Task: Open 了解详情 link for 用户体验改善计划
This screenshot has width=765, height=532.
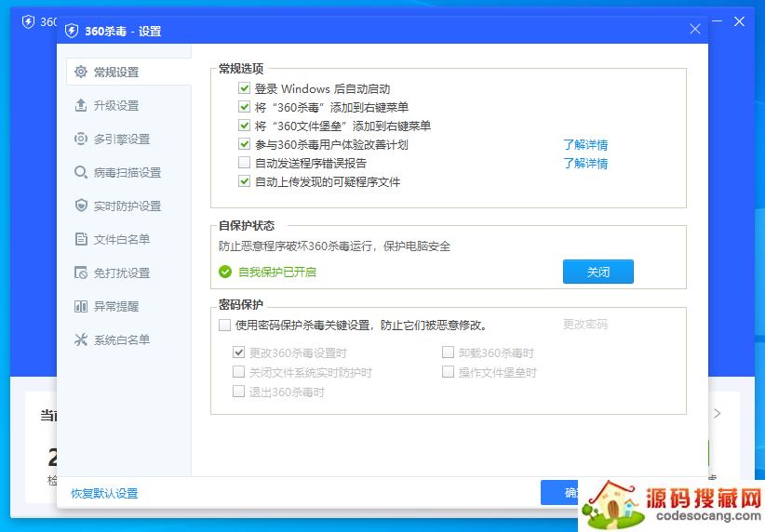Action: 585,145
